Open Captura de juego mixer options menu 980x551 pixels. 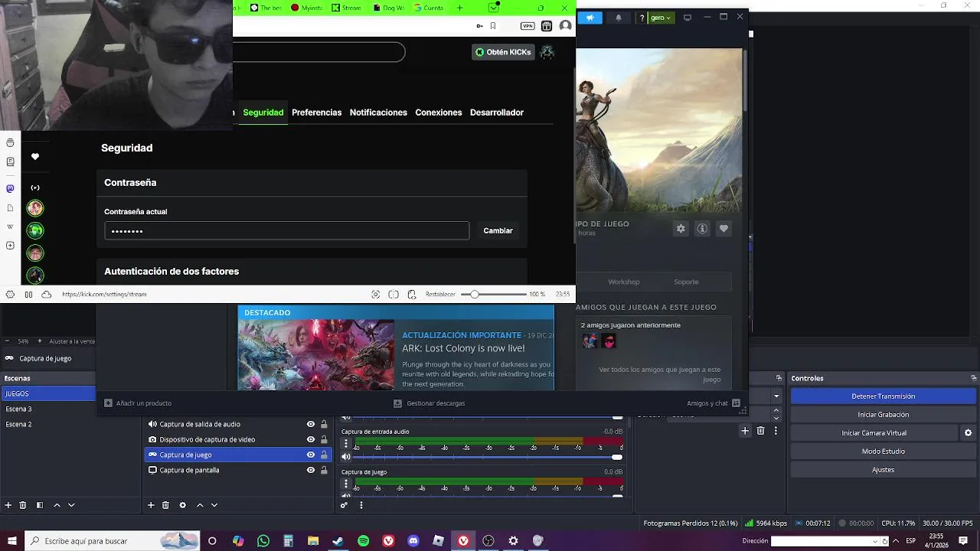pyautogui.click(x=346, y=484)
